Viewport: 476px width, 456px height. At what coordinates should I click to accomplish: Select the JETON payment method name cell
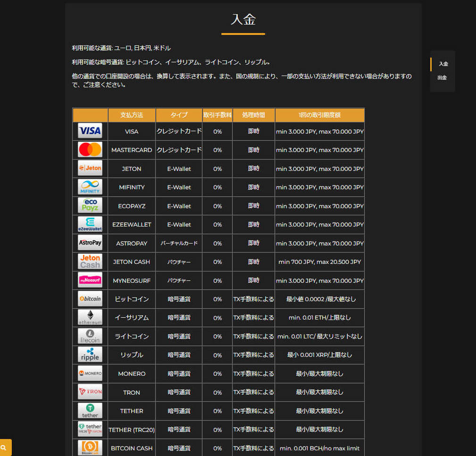pos(132,169)
